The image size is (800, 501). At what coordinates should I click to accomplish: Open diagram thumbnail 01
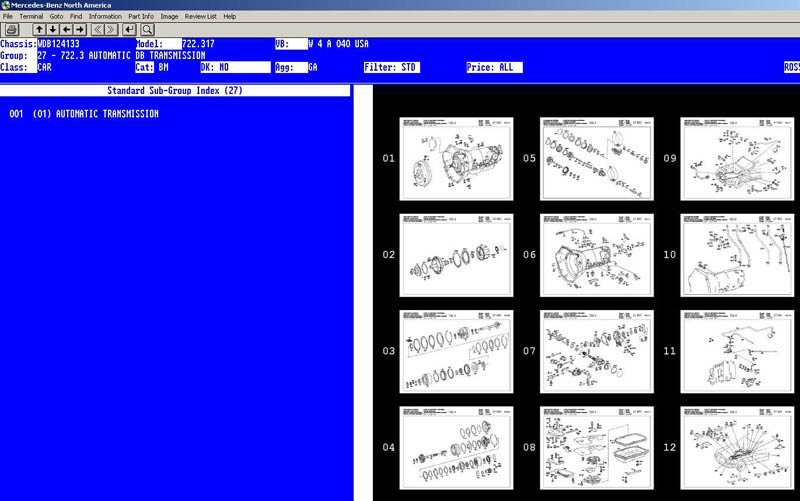tap(456, 159)
